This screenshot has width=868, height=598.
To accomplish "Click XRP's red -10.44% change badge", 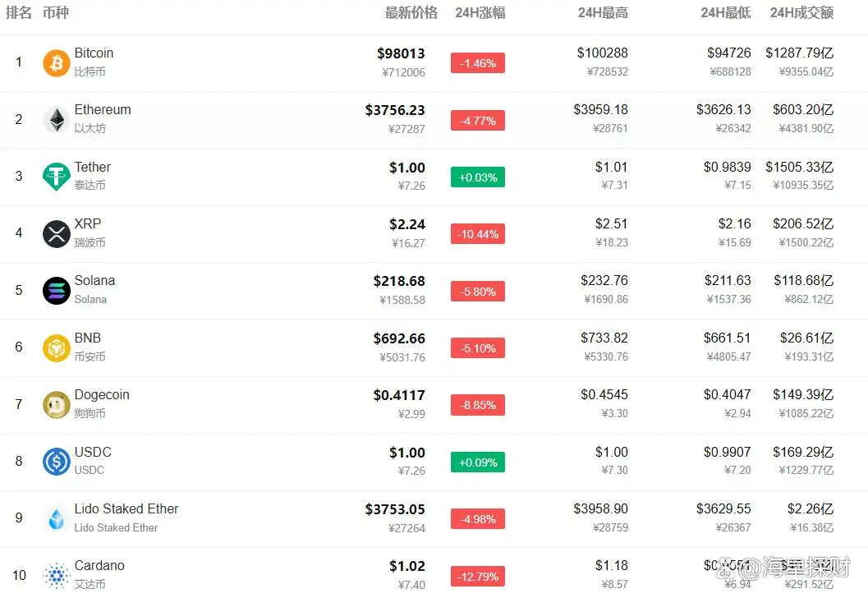I will tap(478, 234).
